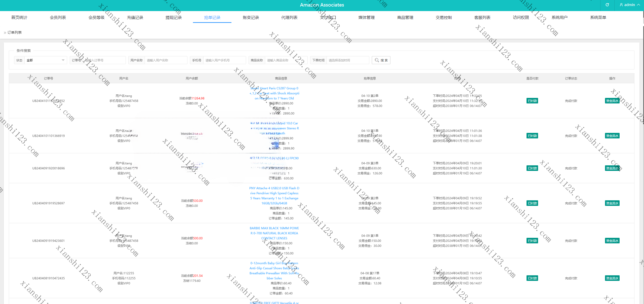This screenshot has height=304, width=644.
Task: Click 订单列表 breadcrumb
Action: 15,32
